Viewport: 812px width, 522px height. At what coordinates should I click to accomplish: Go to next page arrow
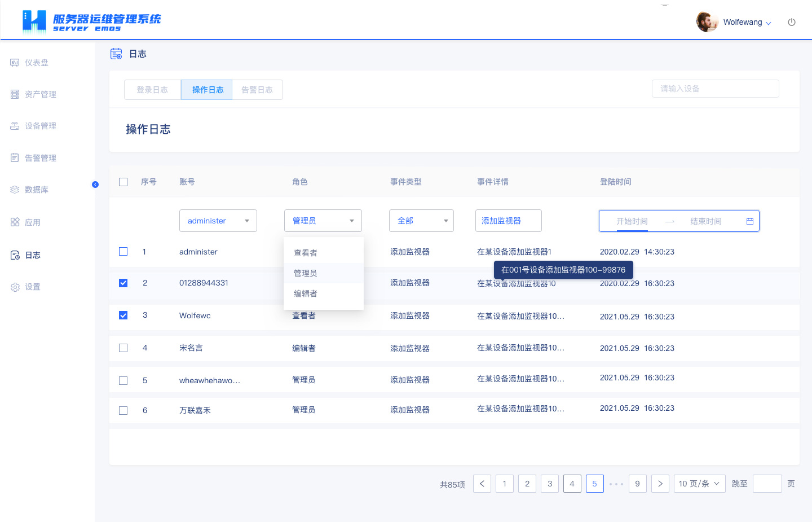coord(660,484)
